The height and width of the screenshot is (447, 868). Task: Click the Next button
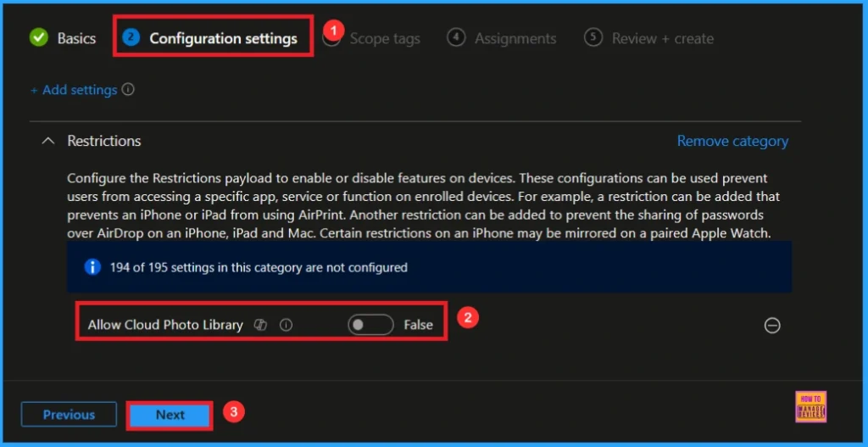click(x=170, y=415)
